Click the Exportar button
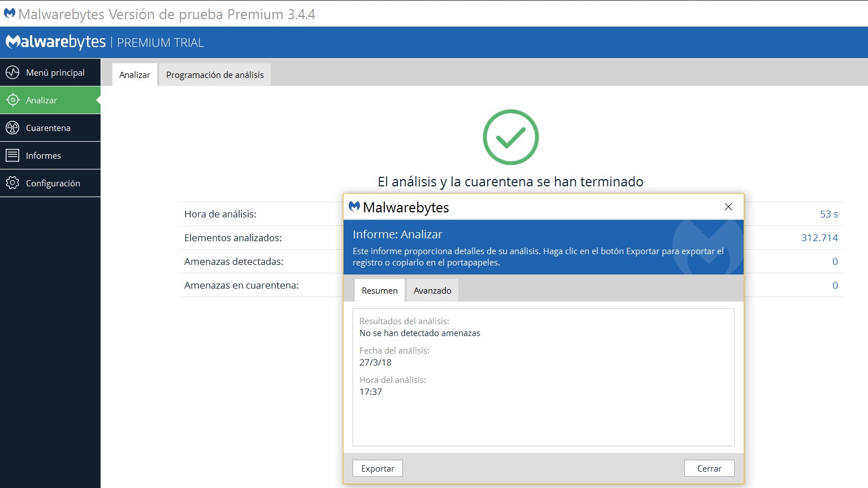The image size is (868, 488). click(x=377, y=468)
